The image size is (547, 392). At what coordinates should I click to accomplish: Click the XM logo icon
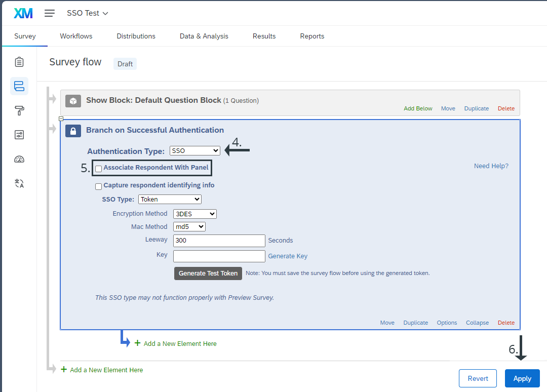click(23, 13)
